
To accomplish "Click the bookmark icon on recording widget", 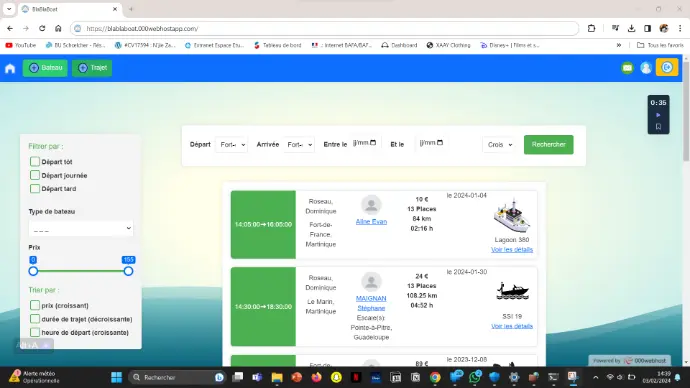I will click(658, 127).
